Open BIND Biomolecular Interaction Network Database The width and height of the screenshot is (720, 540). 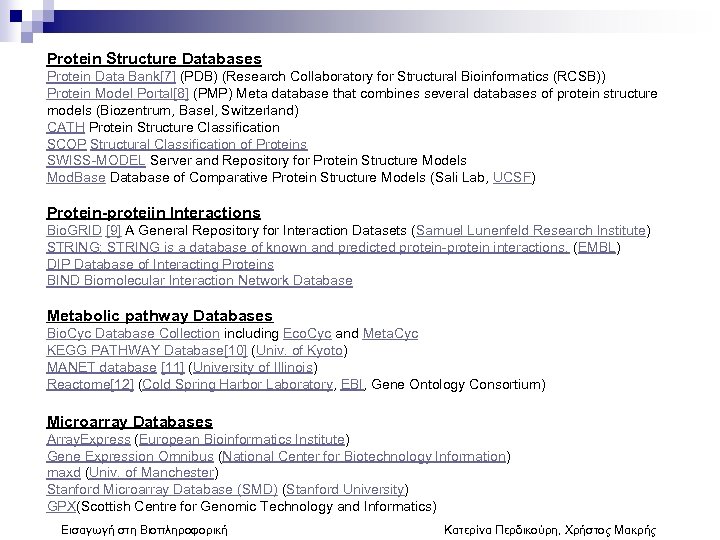point(199,281)
